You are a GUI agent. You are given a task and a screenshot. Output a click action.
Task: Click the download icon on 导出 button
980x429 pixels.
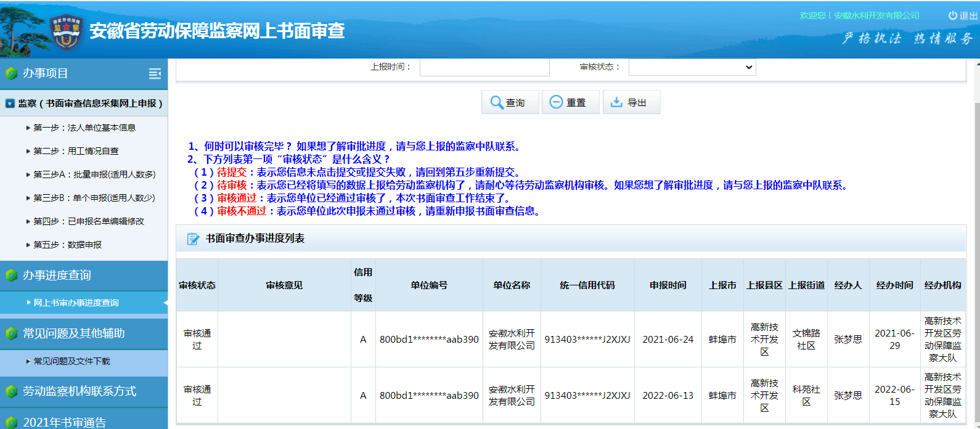[x=616, y=102]
